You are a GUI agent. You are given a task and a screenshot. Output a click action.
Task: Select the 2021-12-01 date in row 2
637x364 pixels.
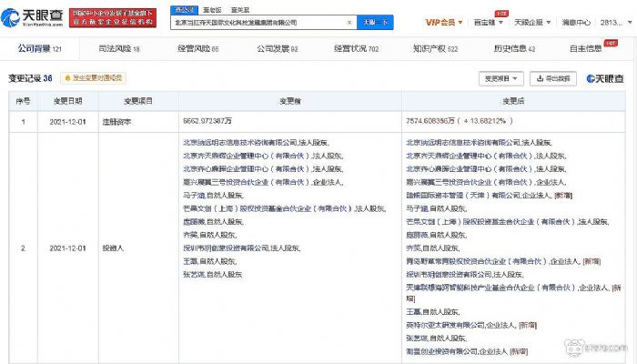click(x=68, y=248)
